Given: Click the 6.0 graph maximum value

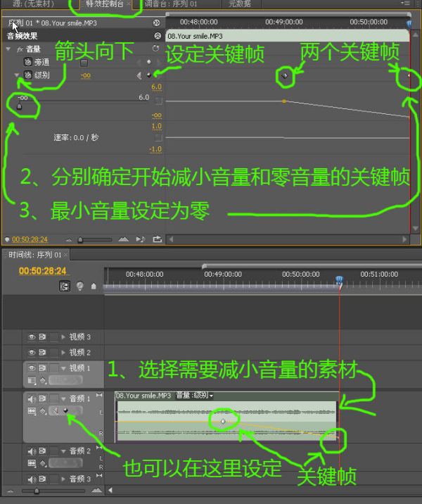Looking at the screenshot, I should [x=156, y=87].
